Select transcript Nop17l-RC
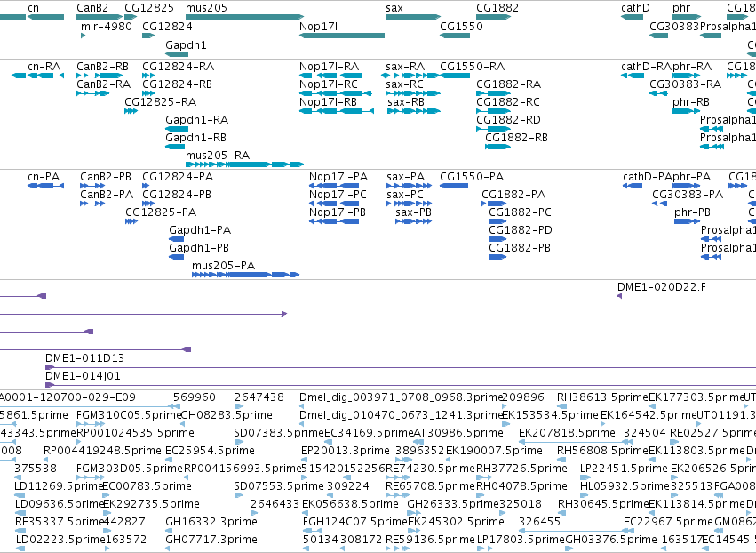 (329, 84)
